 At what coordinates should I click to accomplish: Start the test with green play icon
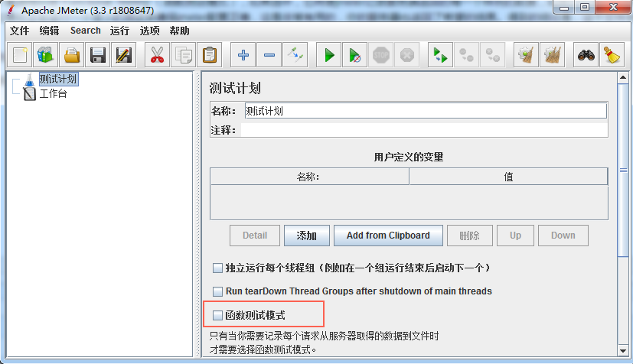pos(329,55)
